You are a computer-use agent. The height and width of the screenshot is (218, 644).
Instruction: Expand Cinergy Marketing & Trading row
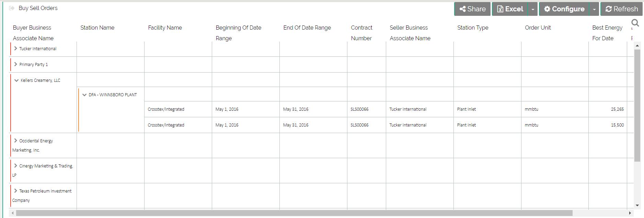tap(15, 166)
